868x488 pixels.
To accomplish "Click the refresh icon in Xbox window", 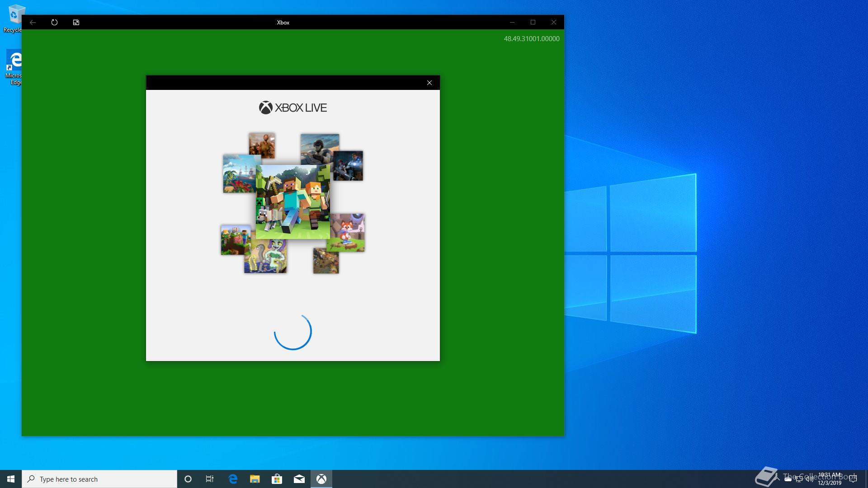I will pyautogui.click(x=54, y=22).
